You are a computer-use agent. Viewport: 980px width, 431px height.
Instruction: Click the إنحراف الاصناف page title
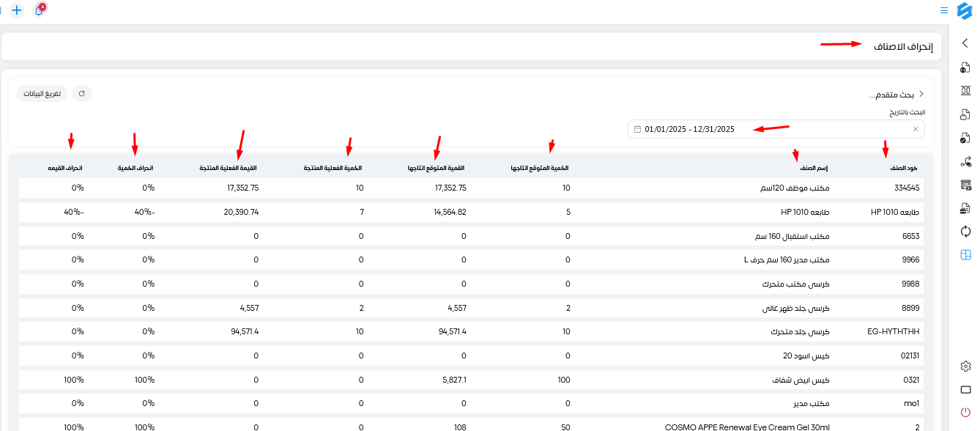[904, 46]
